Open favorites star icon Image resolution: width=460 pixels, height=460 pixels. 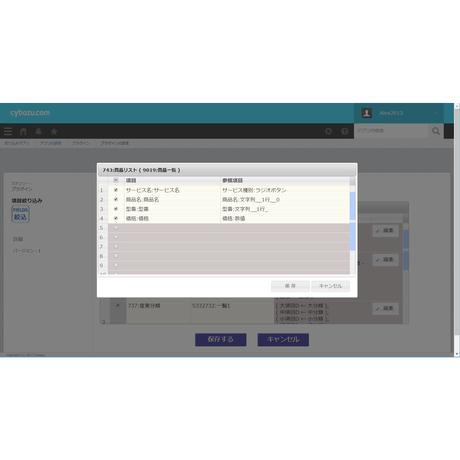[54, 131]
